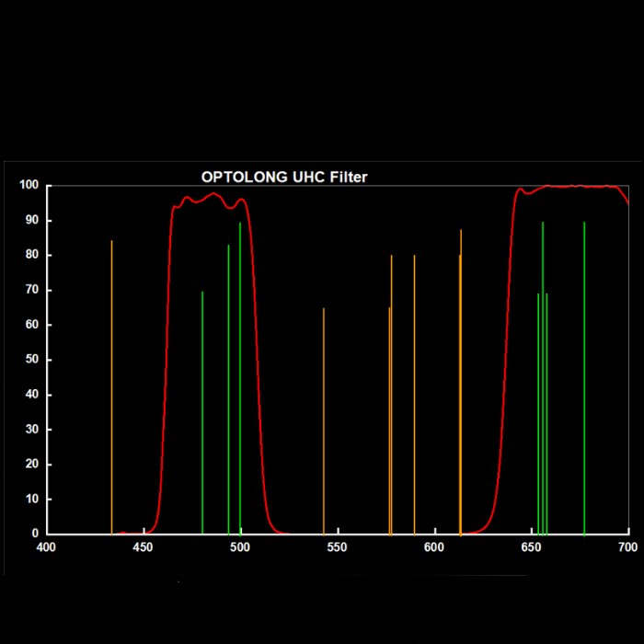Click the 50 label on the vertical axis
The width and height of the screenshot is (644, 644).
click(31, 360)
